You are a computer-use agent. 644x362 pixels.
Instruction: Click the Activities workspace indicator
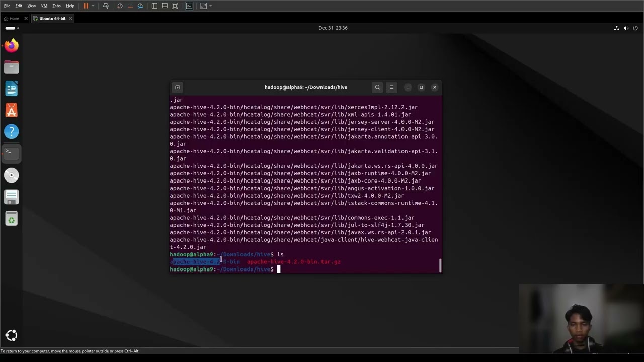coord(12,28)
